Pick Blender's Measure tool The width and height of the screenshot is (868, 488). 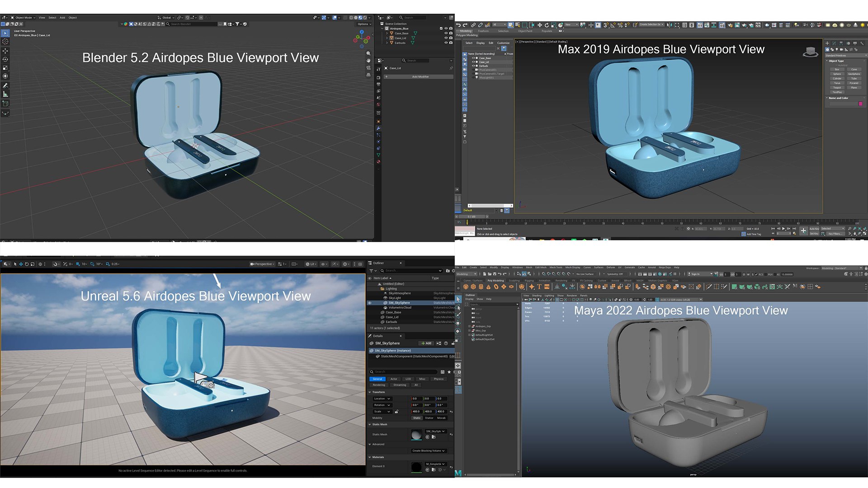pyautogui.click(x=5, y=94)
